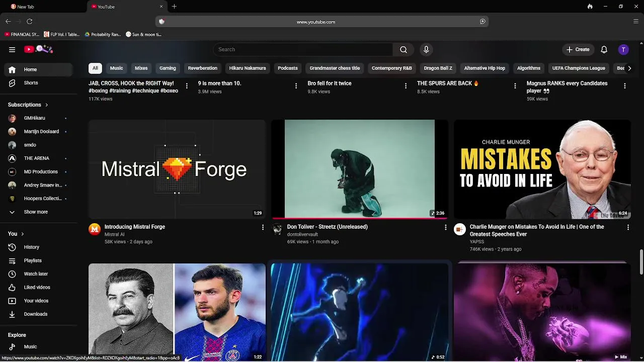Select the Music filter chip
The image size is (644, 362).
116,68
